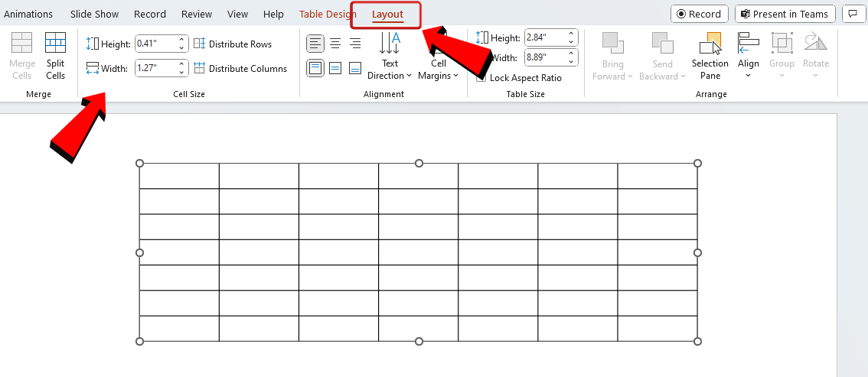
Task: Align cell text to the left
Action: [x=315, y=43]
